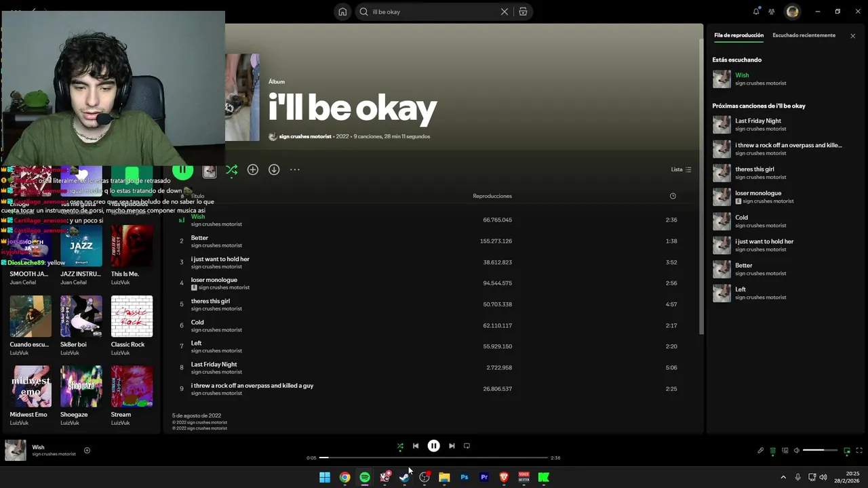Open Google Chrome from taskbar
The image size is (868, 488).
pos(344,477)
